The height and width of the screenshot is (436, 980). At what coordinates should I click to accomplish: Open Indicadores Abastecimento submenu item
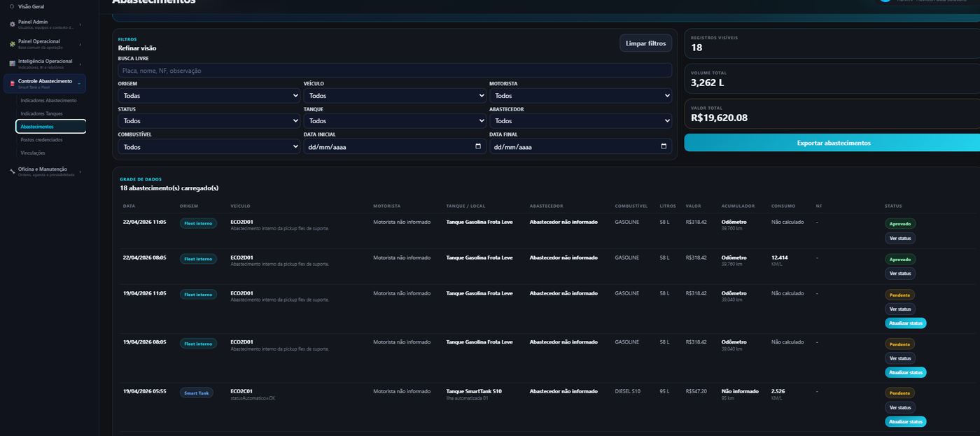coord(48,101)
